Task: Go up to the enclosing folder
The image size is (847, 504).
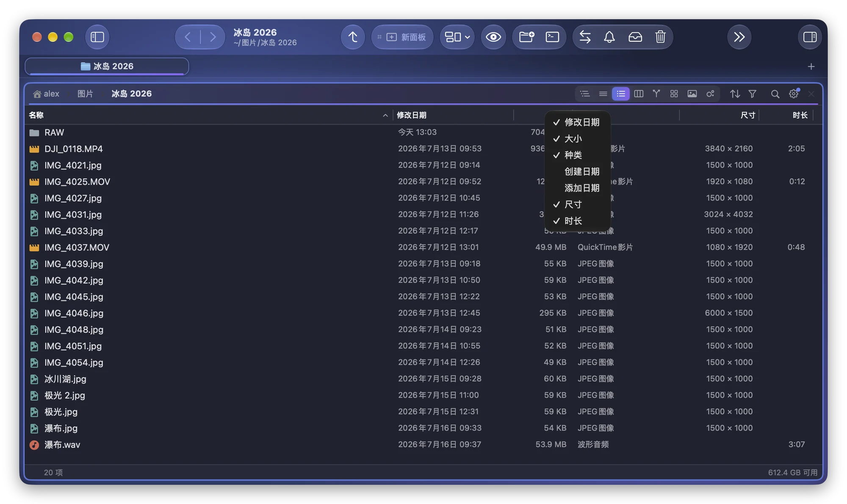Action: (x=352, y=37)
